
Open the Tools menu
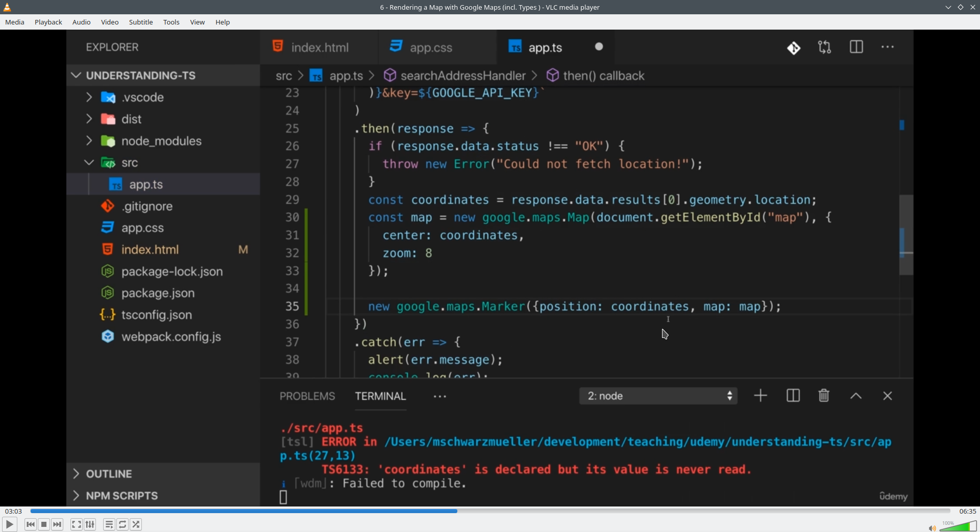coord(171,22)
